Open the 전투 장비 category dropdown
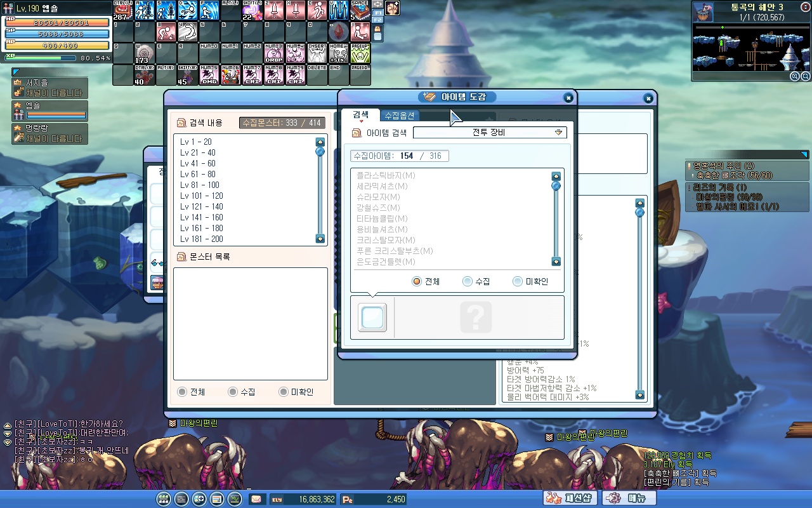 tap(490, 133)
